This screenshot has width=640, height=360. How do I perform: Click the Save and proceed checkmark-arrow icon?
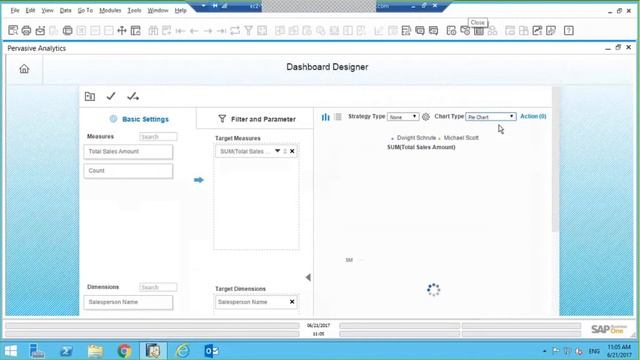(133, 96)
